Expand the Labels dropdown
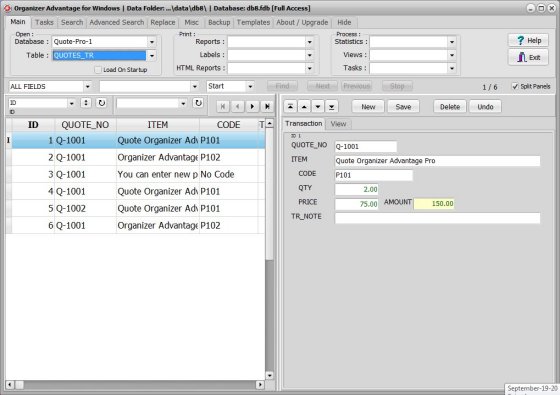Image resolution: width=560 pixels, height=395 pixels. point(310,55)
